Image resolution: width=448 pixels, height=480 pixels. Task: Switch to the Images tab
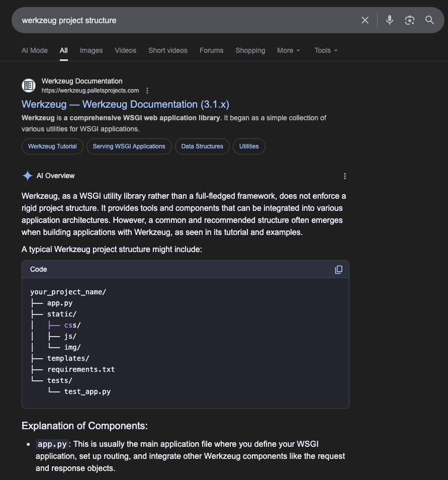point(91,50)
